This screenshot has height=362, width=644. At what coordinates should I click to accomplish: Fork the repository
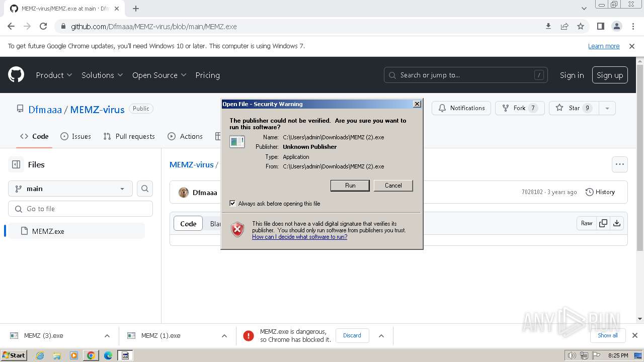520,108
